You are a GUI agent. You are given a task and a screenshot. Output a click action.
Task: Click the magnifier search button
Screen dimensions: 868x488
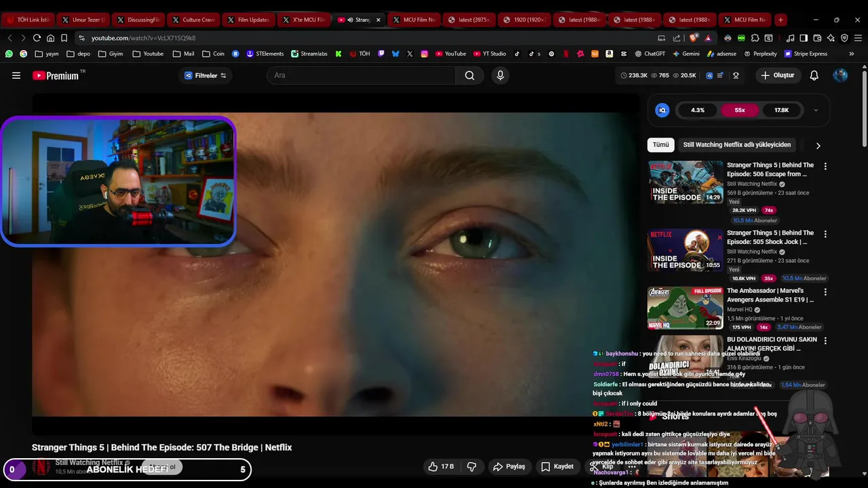469,75
